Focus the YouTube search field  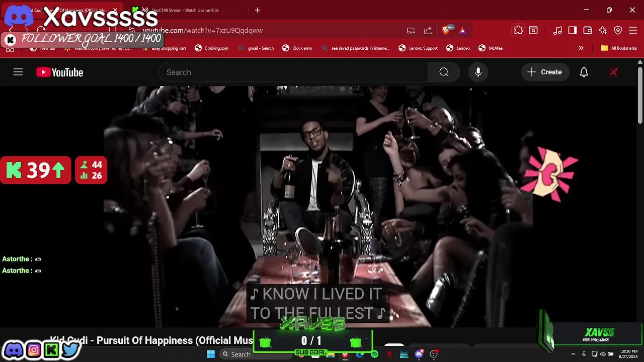[293, 72]
